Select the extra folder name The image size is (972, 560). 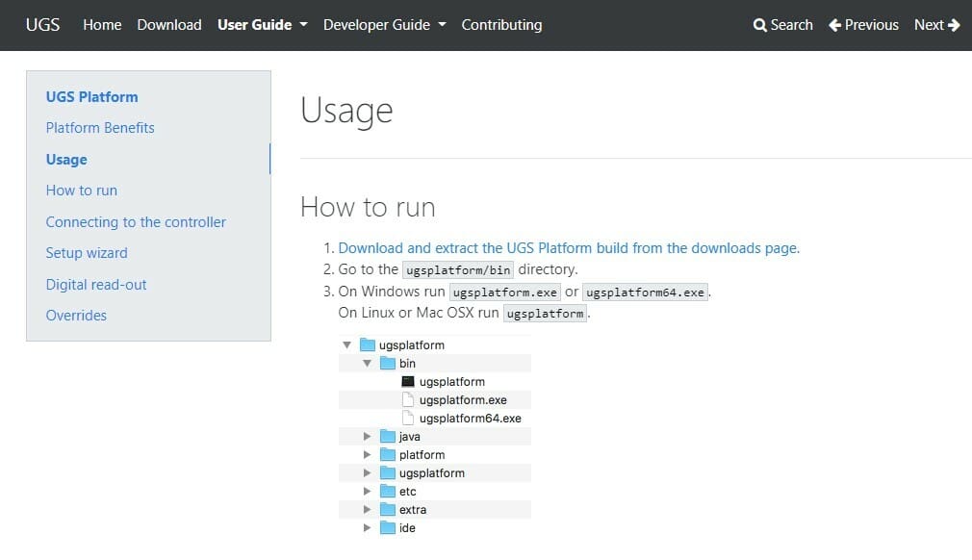pos(412,510)
